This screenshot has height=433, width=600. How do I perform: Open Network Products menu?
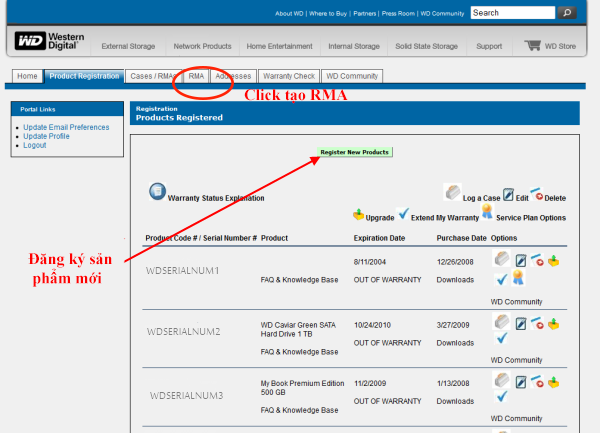202,46
